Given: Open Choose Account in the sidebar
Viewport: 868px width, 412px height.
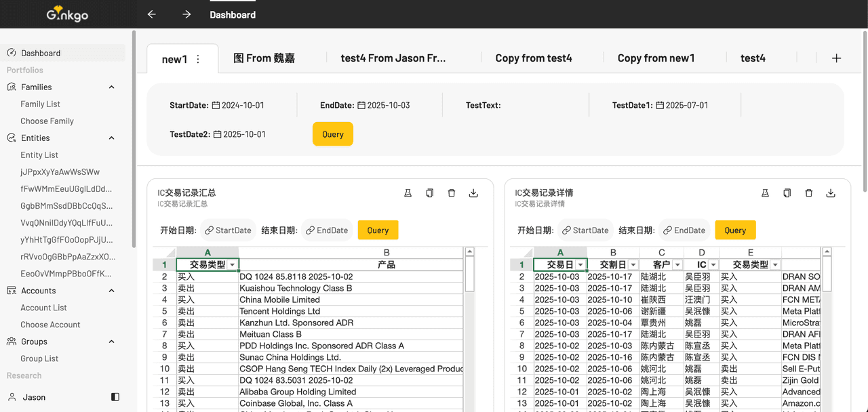Looking at the screenshot, I should [x=50, y=325].
